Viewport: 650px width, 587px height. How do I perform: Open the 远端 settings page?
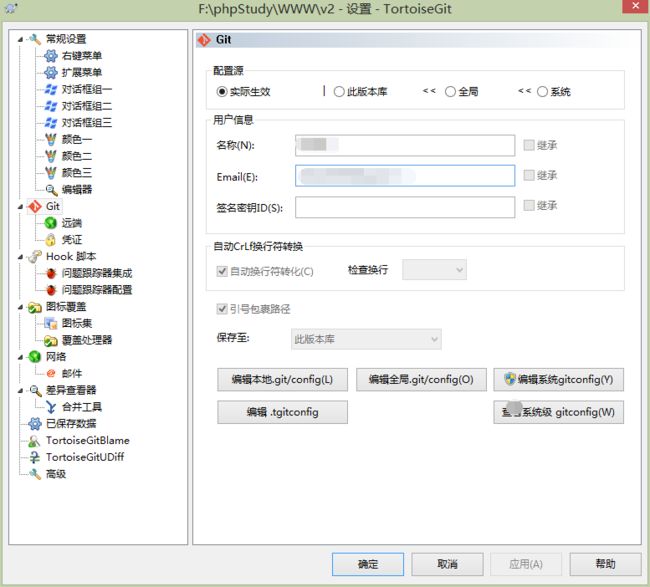click(72, 223)
